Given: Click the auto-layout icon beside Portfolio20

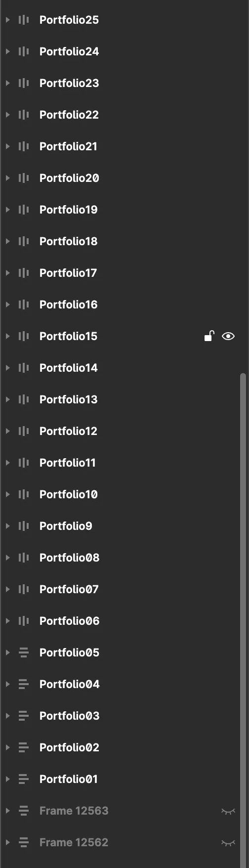Looking at the screenshot, I should (x=23, y=178).
